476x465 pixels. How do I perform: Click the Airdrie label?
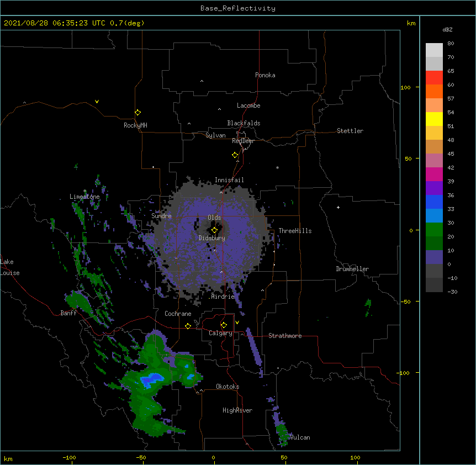coord(223,297)
